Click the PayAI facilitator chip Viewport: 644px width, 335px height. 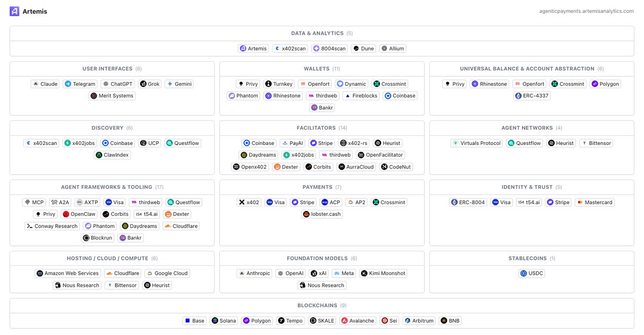(x=292, y=143)
